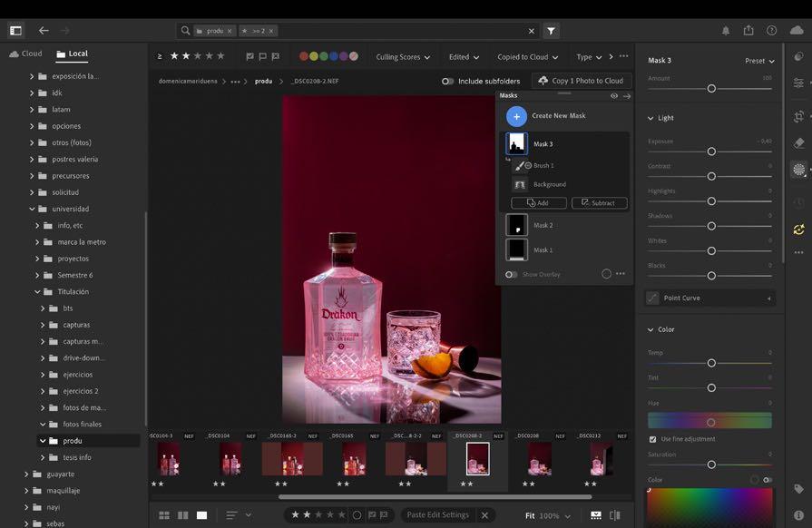Go back with the left arrow
The width and height of the screenshot is (812, 528).
tap(44, 31)
